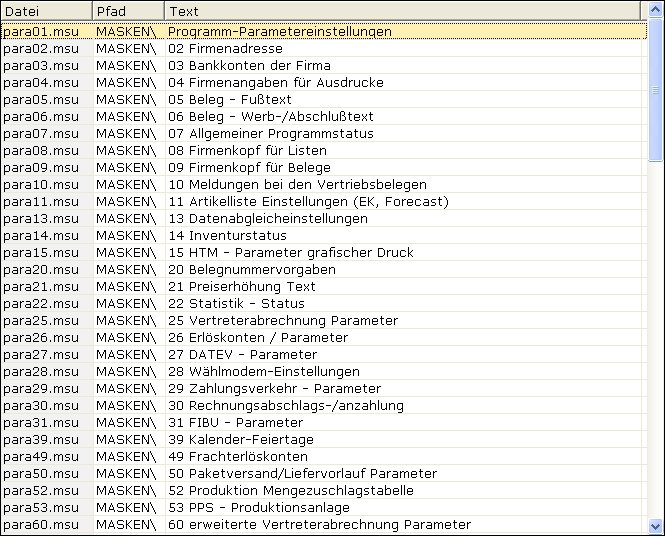Click the para22.msu file entry
The image size is (665, 536).
coord(41,303)
